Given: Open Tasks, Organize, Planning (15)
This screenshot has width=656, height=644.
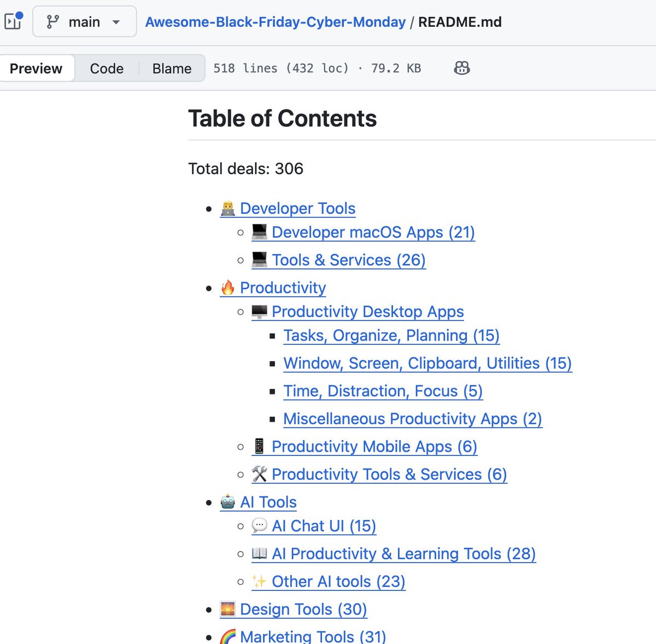Looking at the screenshot, I should click(391, 336).
